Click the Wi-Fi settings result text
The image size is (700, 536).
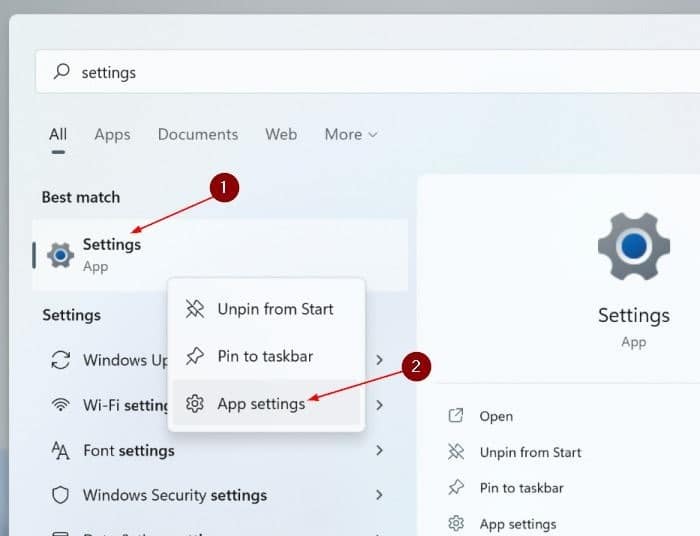[125, 405]
